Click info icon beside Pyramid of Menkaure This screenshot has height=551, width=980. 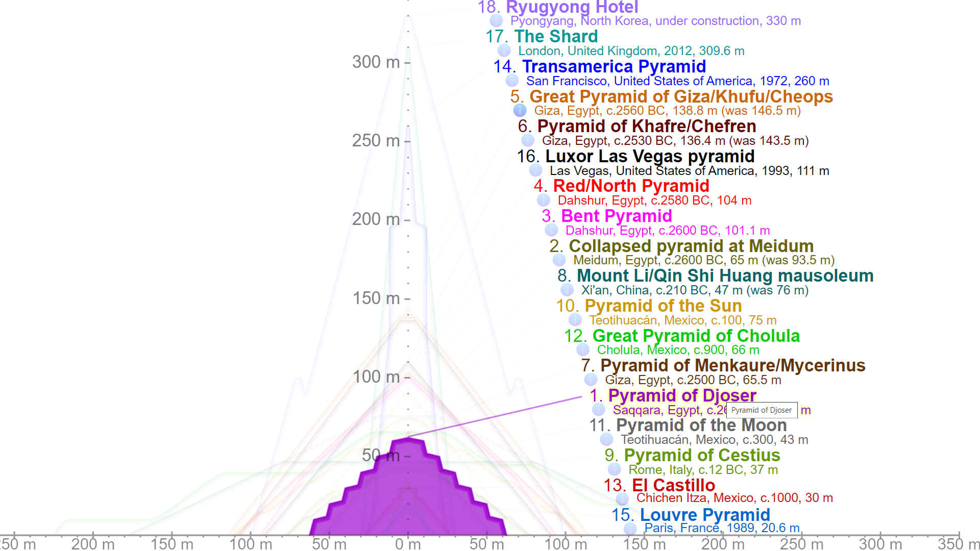591,379
